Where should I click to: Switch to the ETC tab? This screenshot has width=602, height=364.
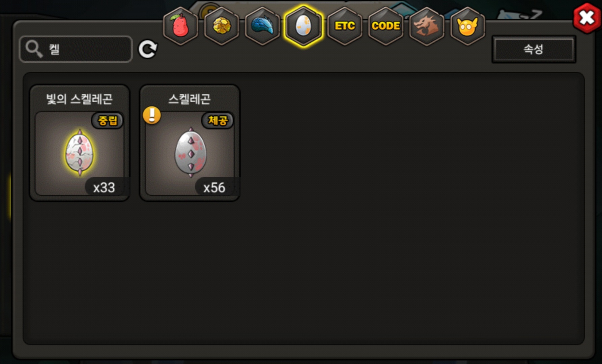point(345,26)
